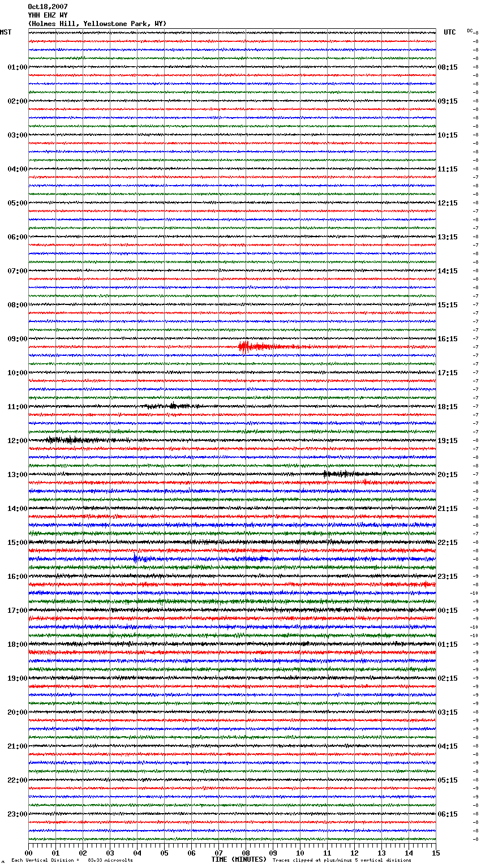Viewport: 481px width, 868px height.
Task: Click the '09:15' UTC time label
Action: click(448, 101)
